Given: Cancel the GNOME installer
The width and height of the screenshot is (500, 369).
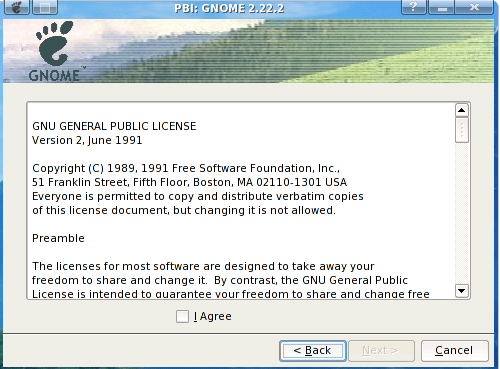Looking at the screenshot, I should click(455, 351).
